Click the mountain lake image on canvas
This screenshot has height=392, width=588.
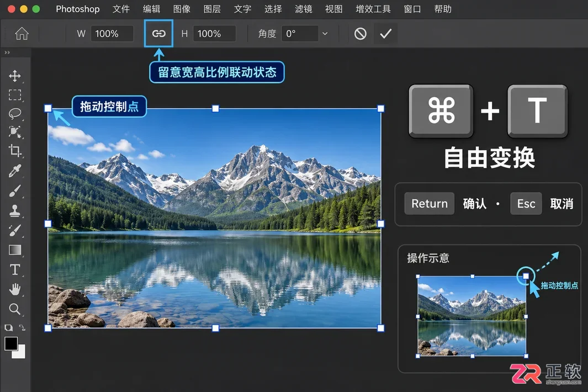(x=215, y=218)
